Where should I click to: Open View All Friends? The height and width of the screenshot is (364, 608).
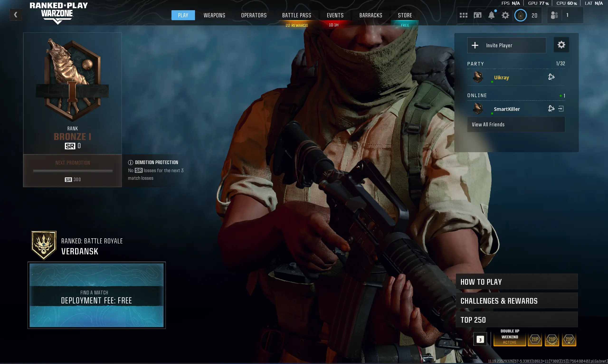pos(516,124)
